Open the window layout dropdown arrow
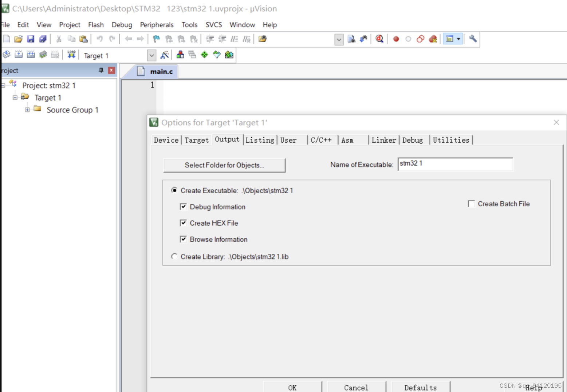 pos(458,39)
